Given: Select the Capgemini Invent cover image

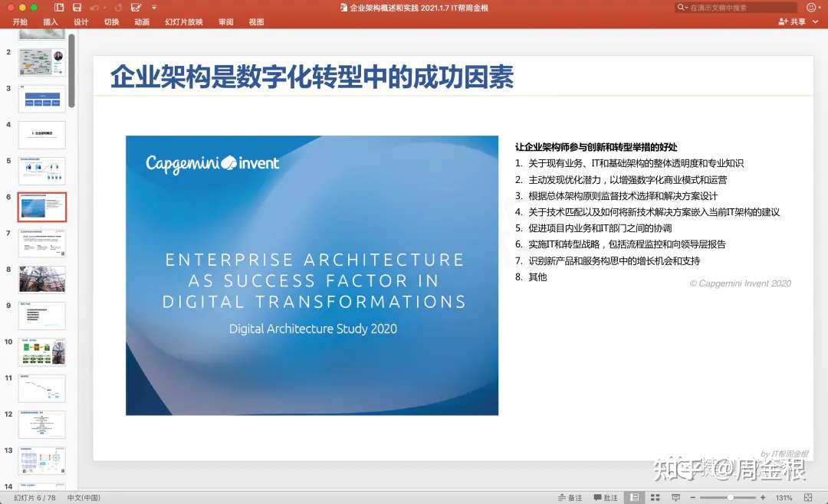Looking at the screenshot, I should click(x=312, y=276).
